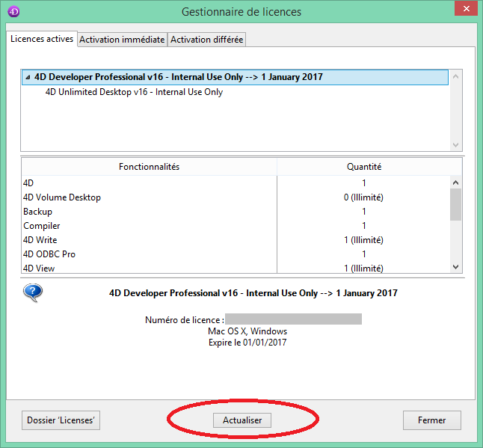This screenshot has height=448, width=483.
Task: Select the 4D Developer Professional v16 license row
Action: 235,77
